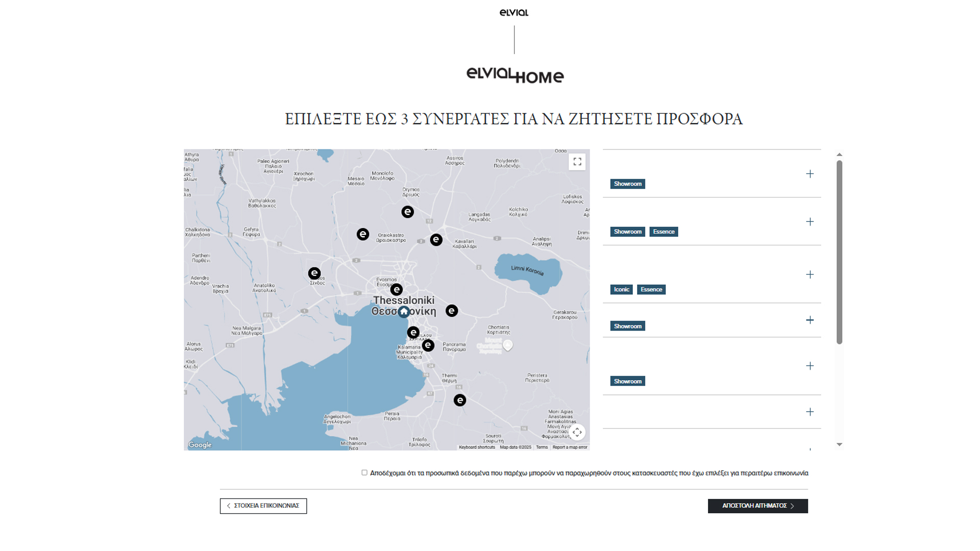Go back to ΣΤΟΙΧΕΙΑ ΕΠΙΚΟΙΝΩΝΙΑΣ step

coord(263,506)
